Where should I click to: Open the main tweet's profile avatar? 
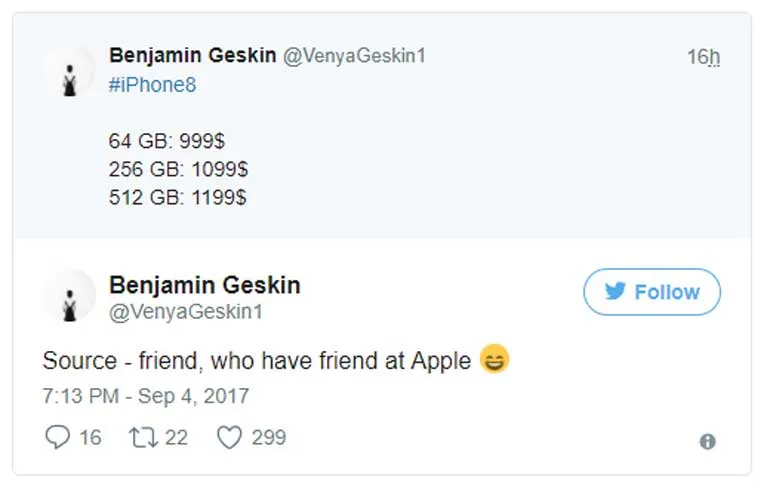(x=71, y=297)
